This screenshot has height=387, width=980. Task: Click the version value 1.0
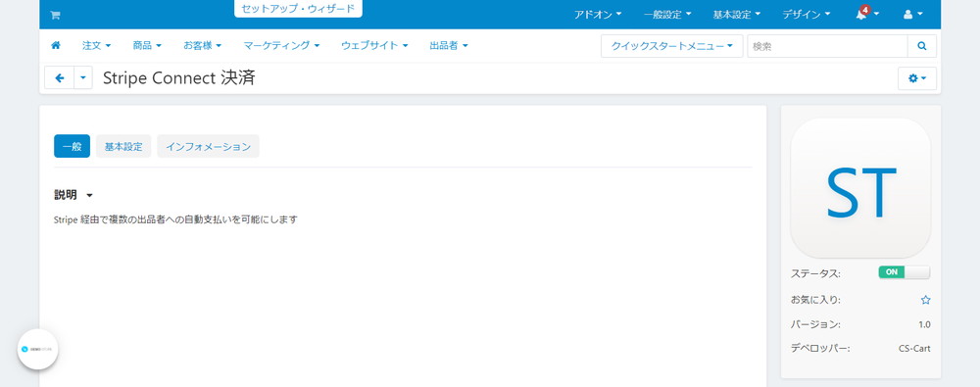[x=924, y=324]
